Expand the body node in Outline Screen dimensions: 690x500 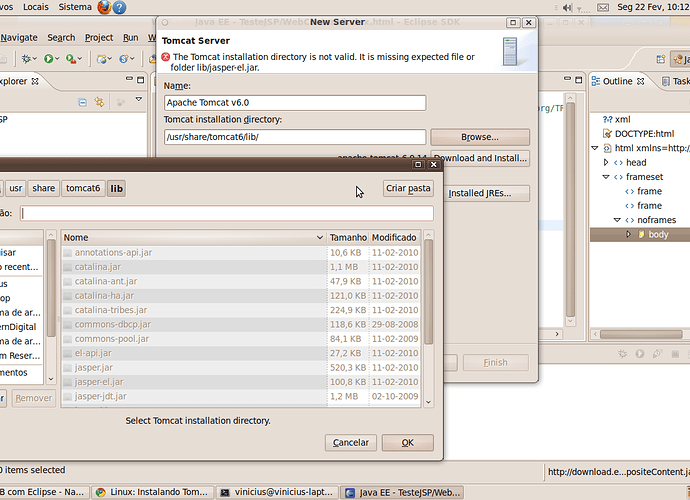point(628,234)
